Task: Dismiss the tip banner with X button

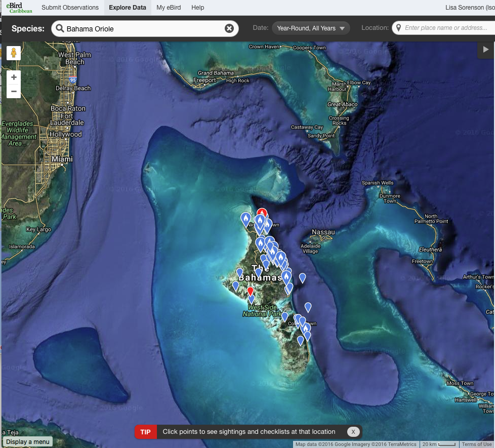Action: pyautogui.click(x=353, y=432)
